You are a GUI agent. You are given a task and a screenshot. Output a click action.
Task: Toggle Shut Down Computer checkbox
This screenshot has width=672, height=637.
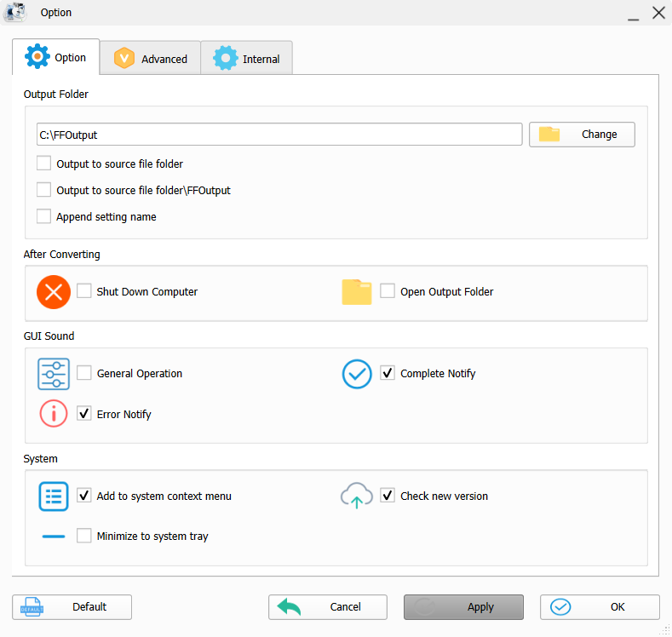tap(84, 291)
